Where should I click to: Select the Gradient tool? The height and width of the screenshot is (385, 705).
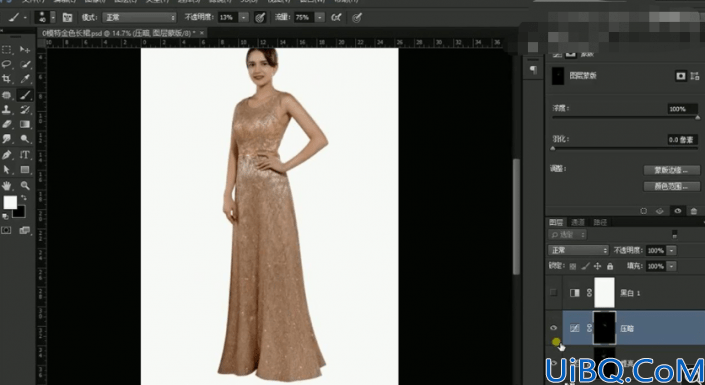(x=25, y=124)
